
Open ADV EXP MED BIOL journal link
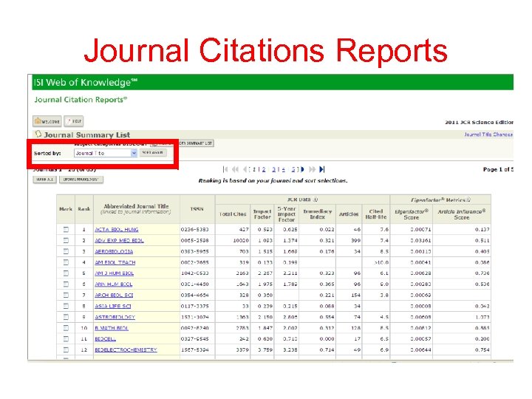click(x=119, y=240)
